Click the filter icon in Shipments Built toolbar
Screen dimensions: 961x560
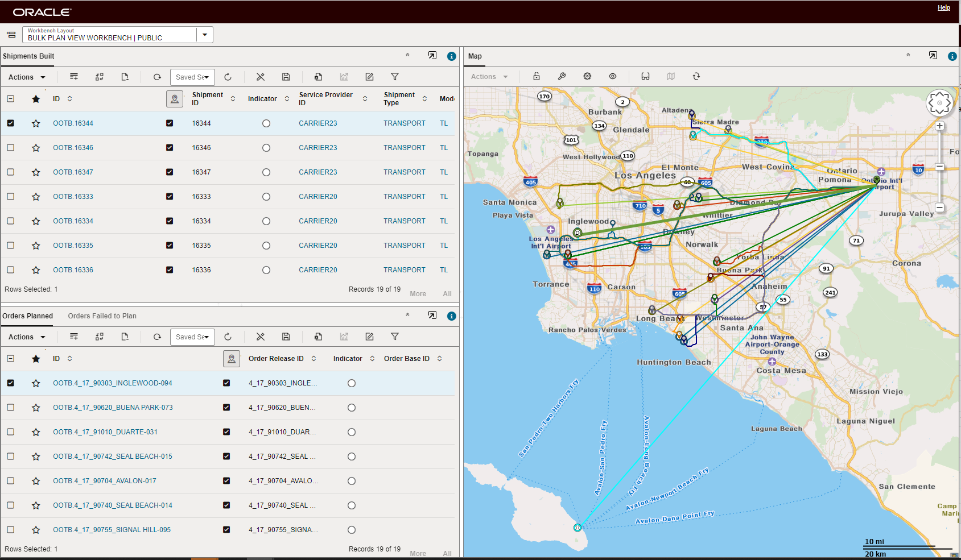click(394, 77)
